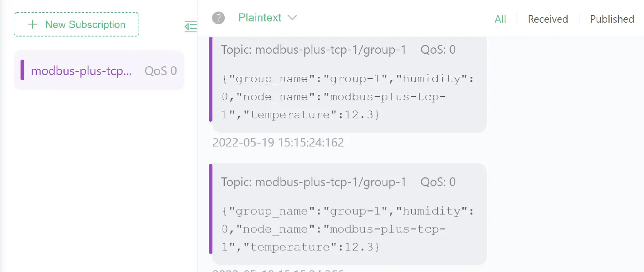This screenshot has width=644, height=272.
Task: Click the New Subscription button
Action: tap(76, 24)
